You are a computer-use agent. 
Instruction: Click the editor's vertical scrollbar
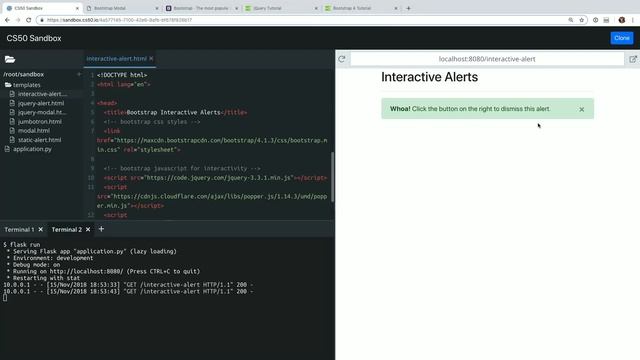click(x=333, y=177)
